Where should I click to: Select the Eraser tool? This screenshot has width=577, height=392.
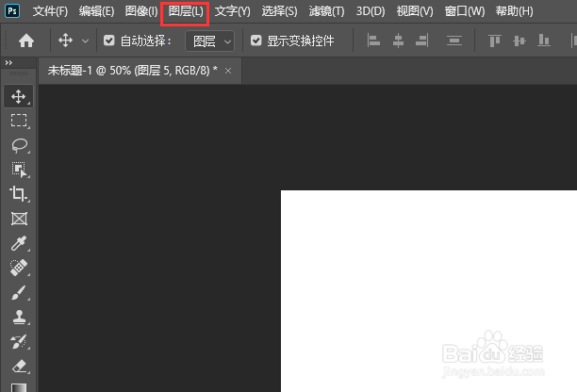(x=19, y=367)
